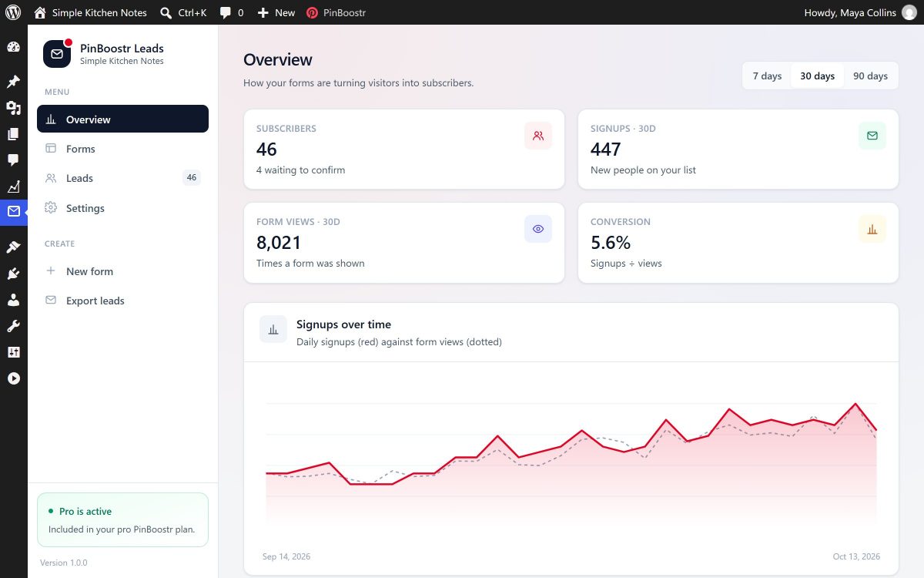Click the Sep 14, 2026 date label

286,556
